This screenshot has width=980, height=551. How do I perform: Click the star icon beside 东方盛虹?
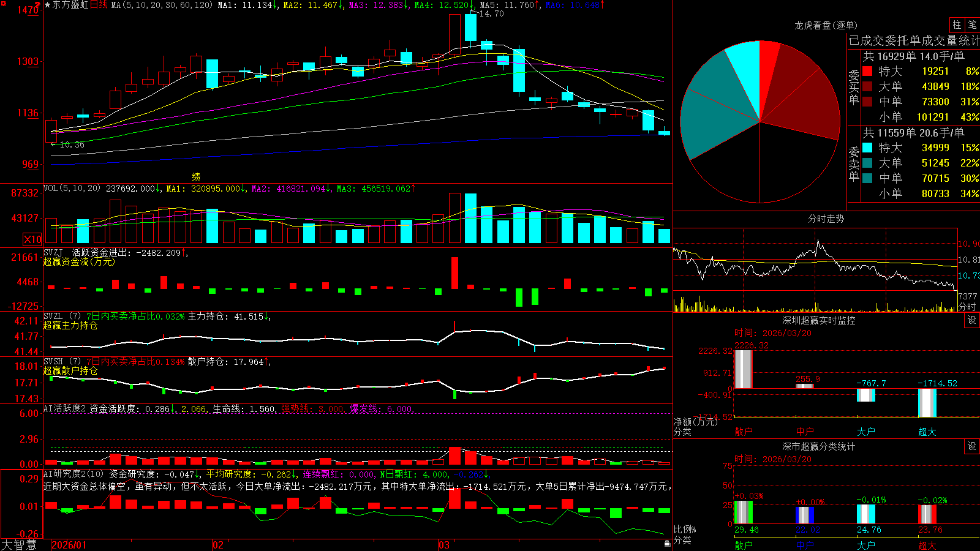click(x=48, y=5)
